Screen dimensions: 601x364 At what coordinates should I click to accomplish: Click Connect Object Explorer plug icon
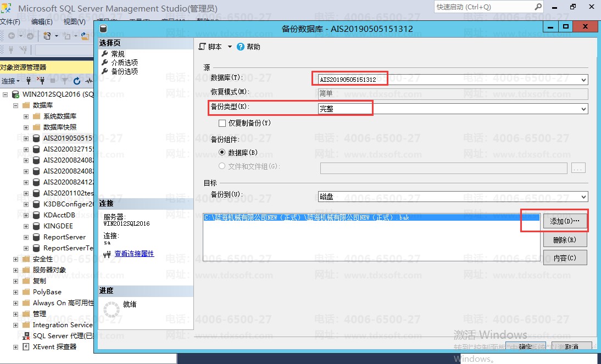29,81
